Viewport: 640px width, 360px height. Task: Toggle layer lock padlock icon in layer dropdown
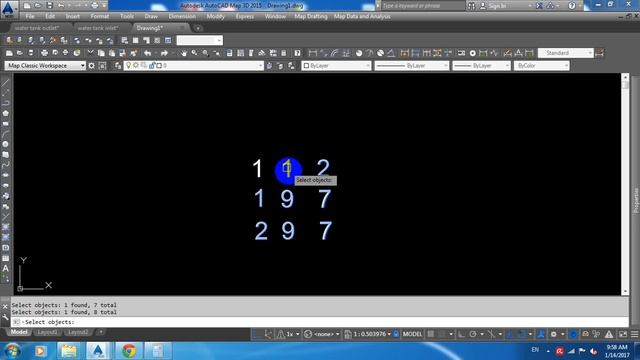(152, 65)
